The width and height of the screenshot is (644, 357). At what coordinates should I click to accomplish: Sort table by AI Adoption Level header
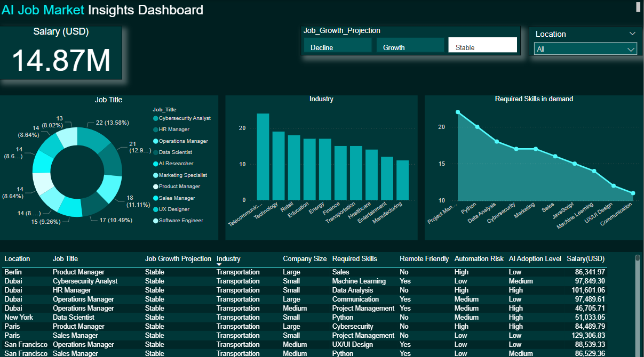point(535,259)
